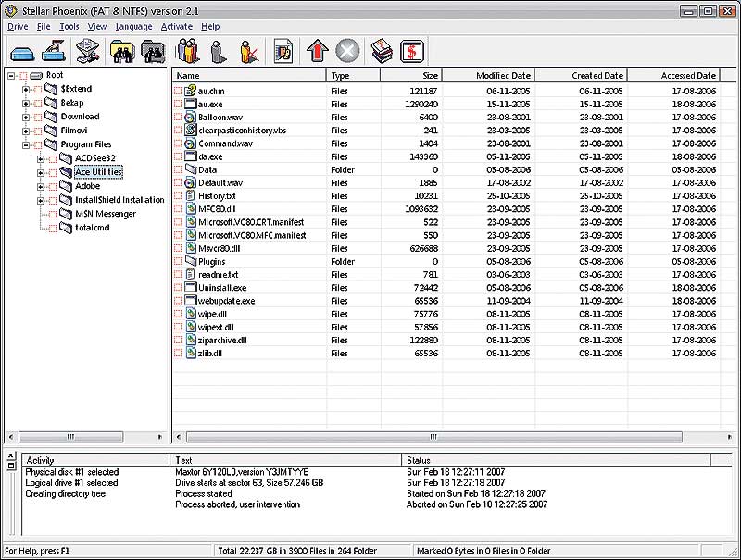Click the drive icon beside Root
This screenshot has width=741, height=560.
[x=36, y=76]
